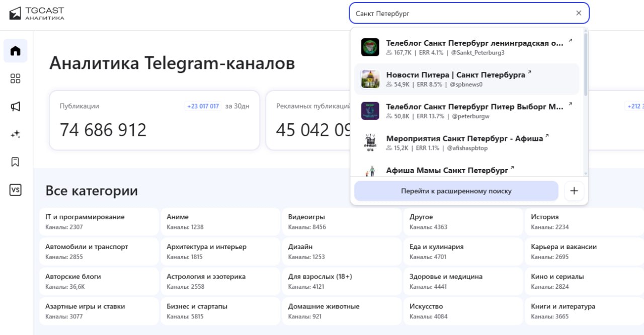Open Аниме category card
Viewport: 644px width, 335px height.
220,222
